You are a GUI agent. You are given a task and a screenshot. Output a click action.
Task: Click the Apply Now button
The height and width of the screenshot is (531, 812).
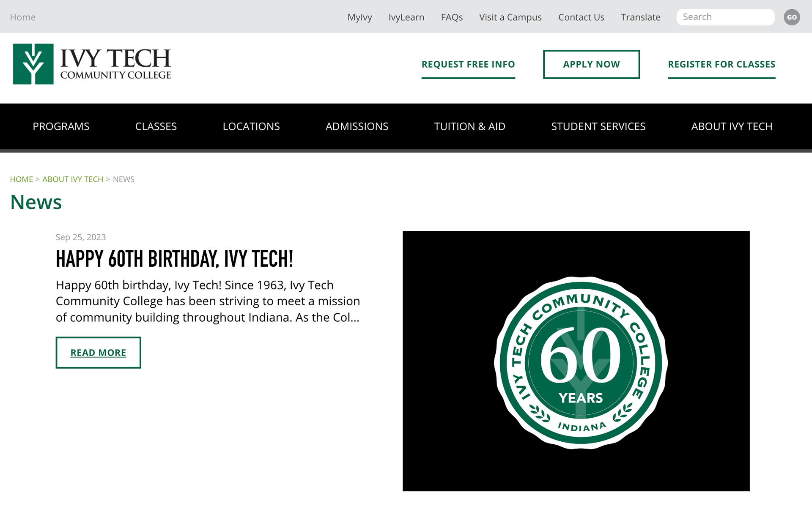(x=591, y=64)
